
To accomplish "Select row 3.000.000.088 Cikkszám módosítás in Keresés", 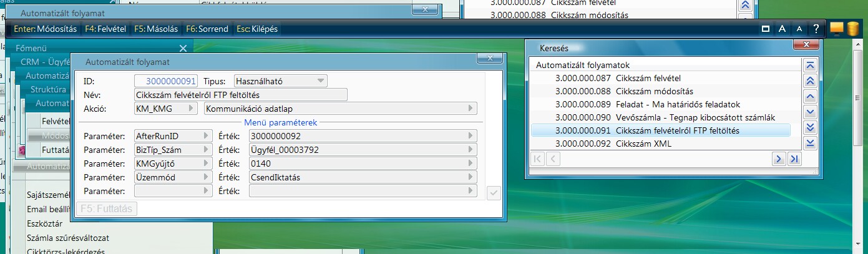I will (660, 91).
